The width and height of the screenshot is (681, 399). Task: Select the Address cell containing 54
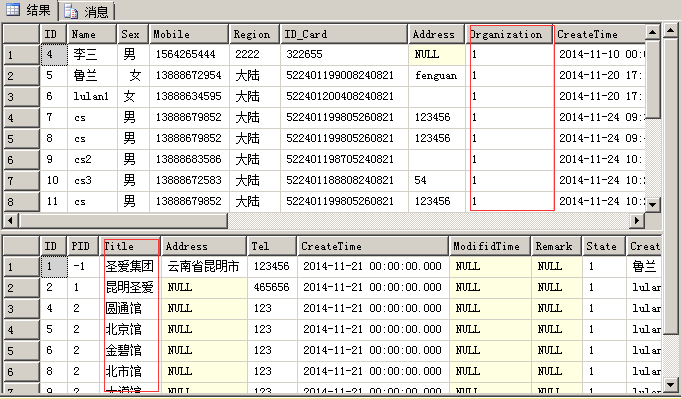(x=437, y=180)
